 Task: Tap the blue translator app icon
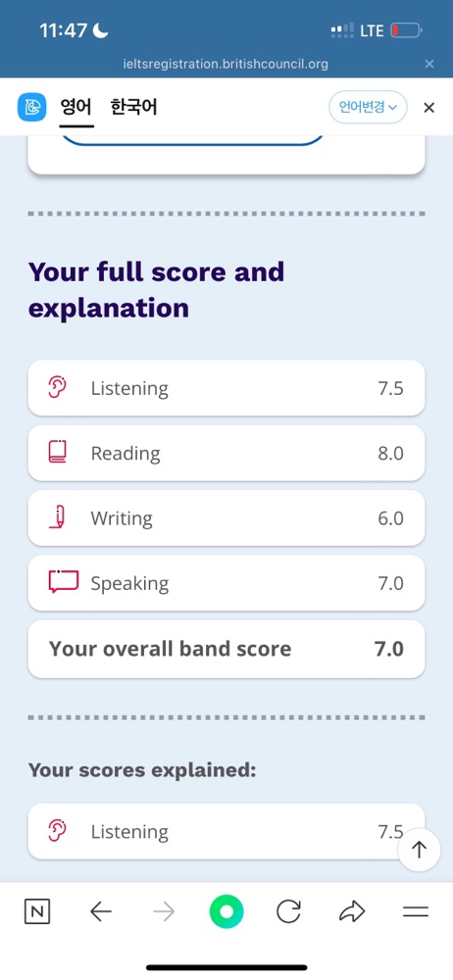coord(31,108)
